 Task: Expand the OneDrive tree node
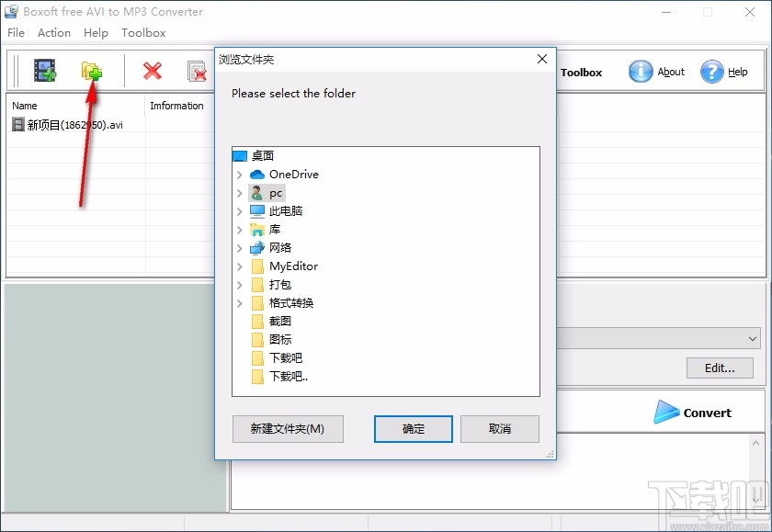click(x=241, y=174)
